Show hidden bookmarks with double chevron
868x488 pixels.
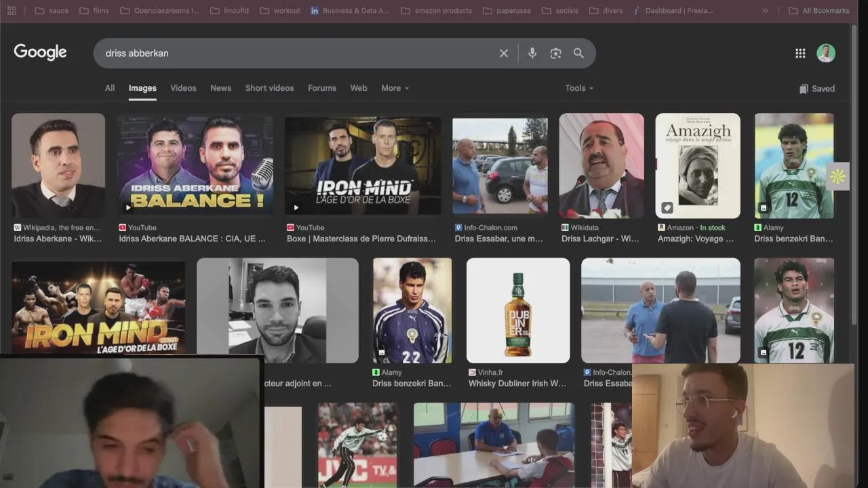pyautogui.click(x=765, y=11)
